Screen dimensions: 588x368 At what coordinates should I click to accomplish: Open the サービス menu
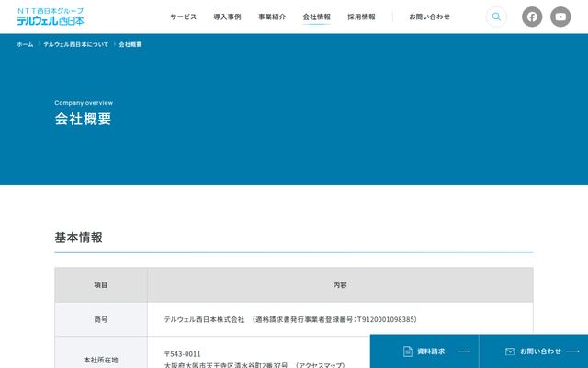tap(183, 17)
